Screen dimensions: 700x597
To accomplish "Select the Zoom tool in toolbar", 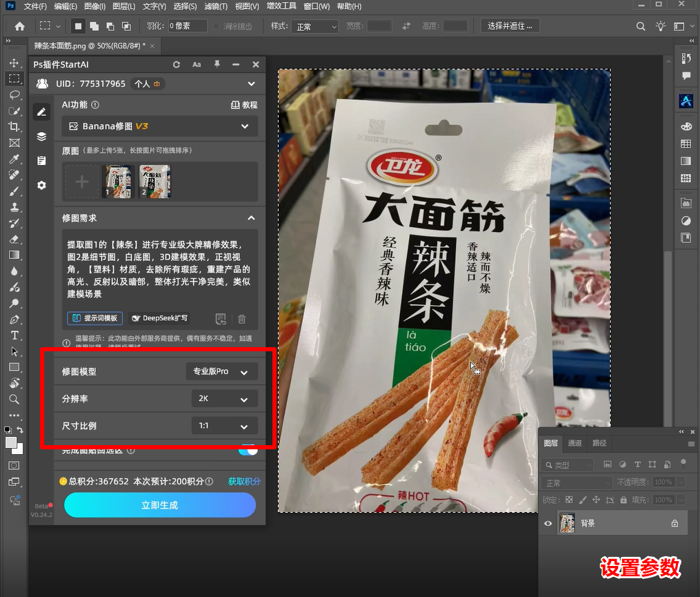I will click(x=14, y=399).
